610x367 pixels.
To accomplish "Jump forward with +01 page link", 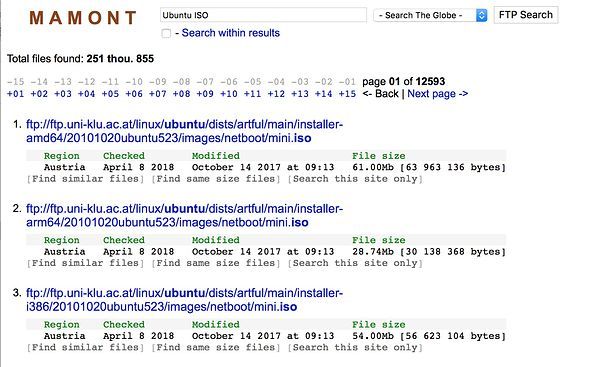I will tap(16, 94).
